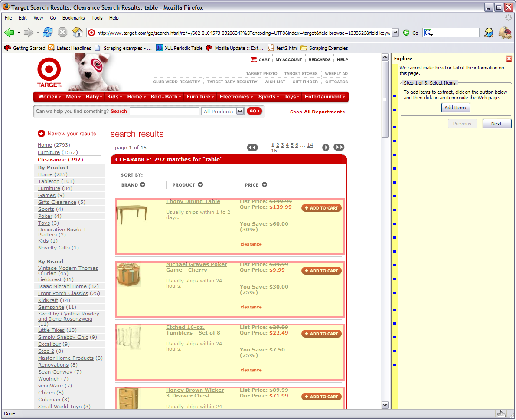
Task: Expand the Furniture navigation menu
Action: (200, 97)
